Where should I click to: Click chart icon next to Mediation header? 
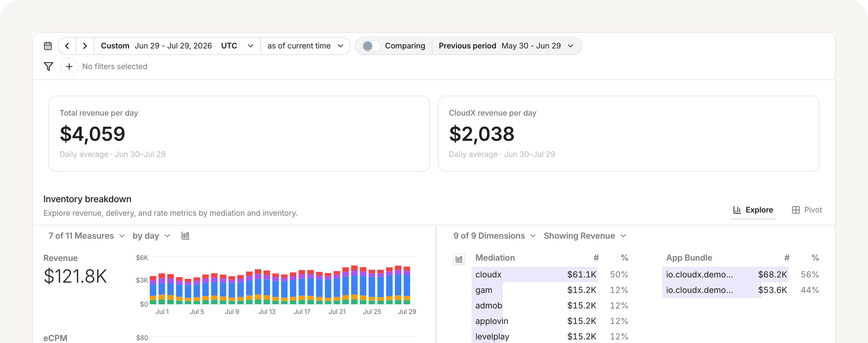459,259
